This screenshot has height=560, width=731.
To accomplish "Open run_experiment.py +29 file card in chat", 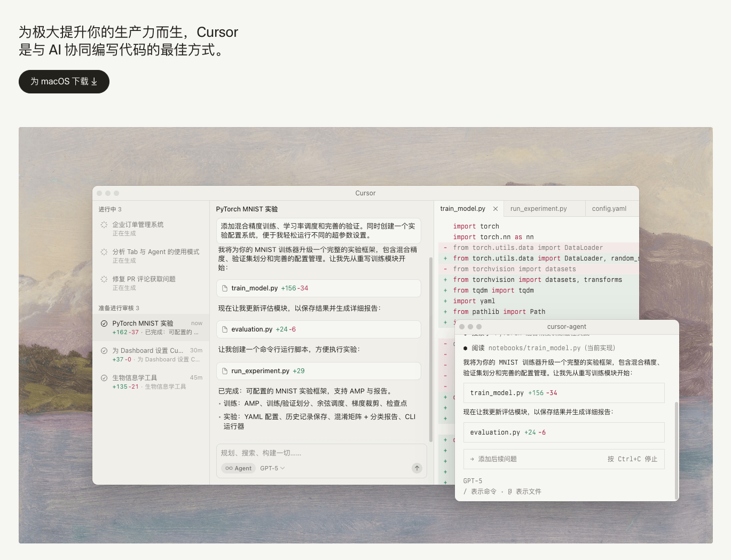I will [319, 371].
